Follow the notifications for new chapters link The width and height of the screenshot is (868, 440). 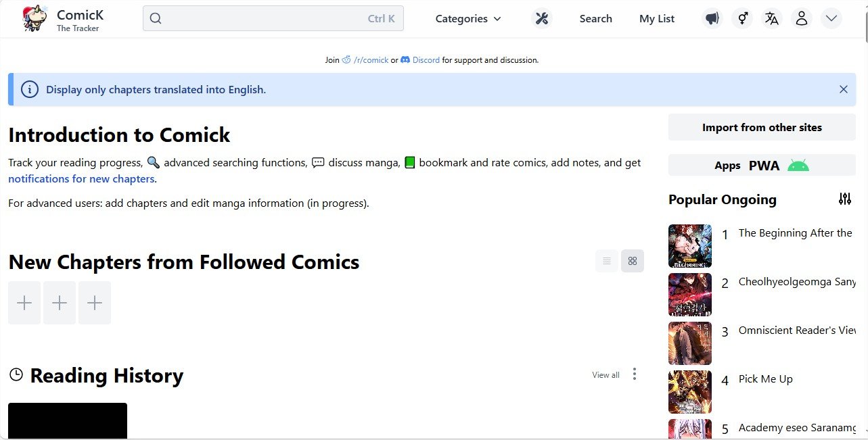[x=81, y=179]
